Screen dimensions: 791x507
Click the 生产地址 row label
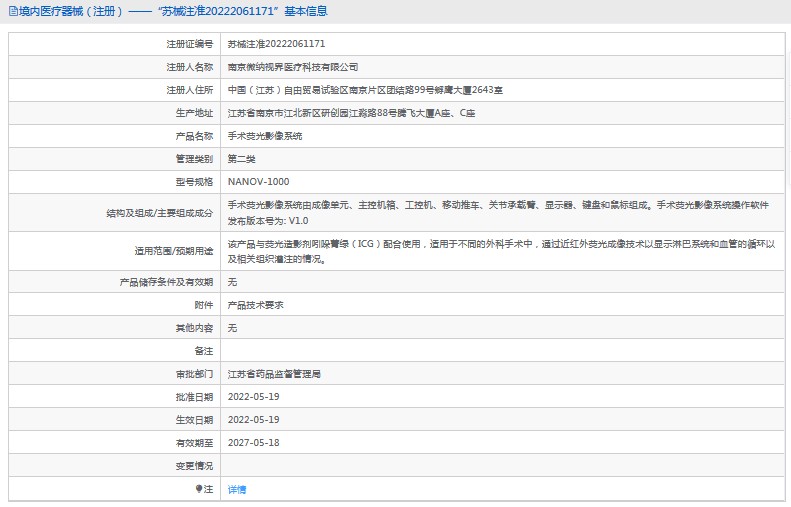[194, 113]
